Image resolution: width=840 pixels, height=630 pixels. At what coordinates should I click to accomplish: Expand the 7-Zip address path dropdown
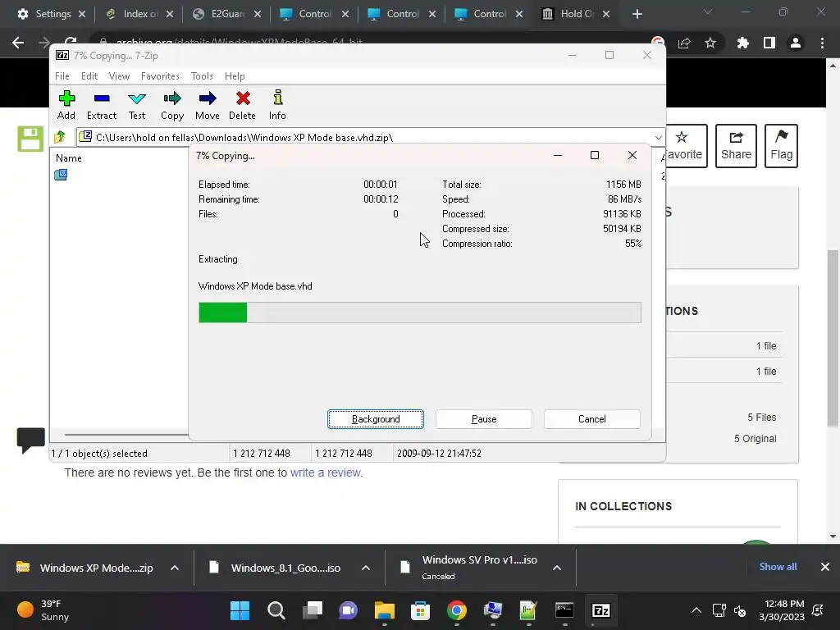658,138
